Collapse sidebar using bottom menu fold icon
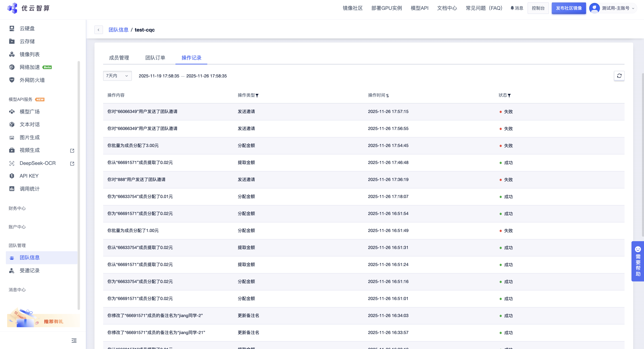Image resolution: width=644 pixels, height=349 pixels. pos(74,340)
